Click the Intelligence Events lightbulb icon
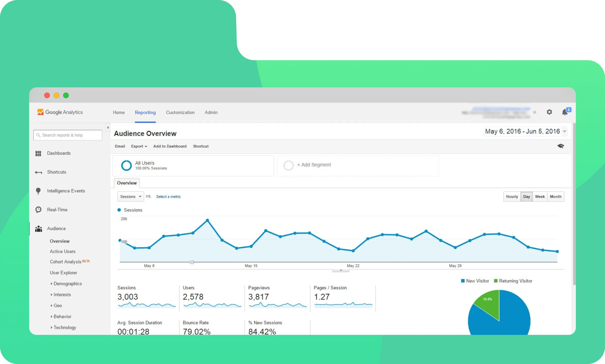Screen dimensions: 605x364 [38, 191]
